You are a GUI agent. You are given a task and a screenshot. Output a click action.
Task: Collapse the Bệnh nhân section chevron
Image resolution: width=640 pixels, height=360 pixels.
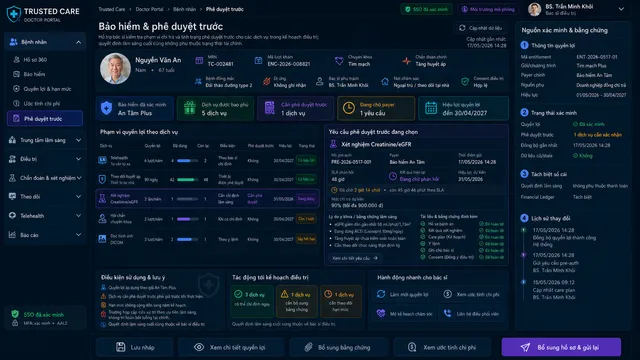[x=78, y=42]
